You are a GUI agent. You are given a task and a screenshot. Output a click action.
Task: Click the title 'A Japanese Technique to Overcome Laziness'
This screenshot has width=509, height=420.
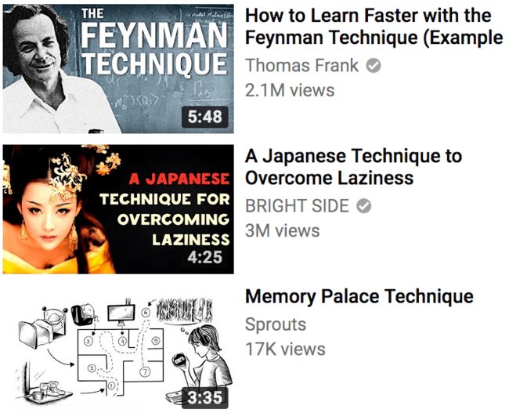coord(353,167)
